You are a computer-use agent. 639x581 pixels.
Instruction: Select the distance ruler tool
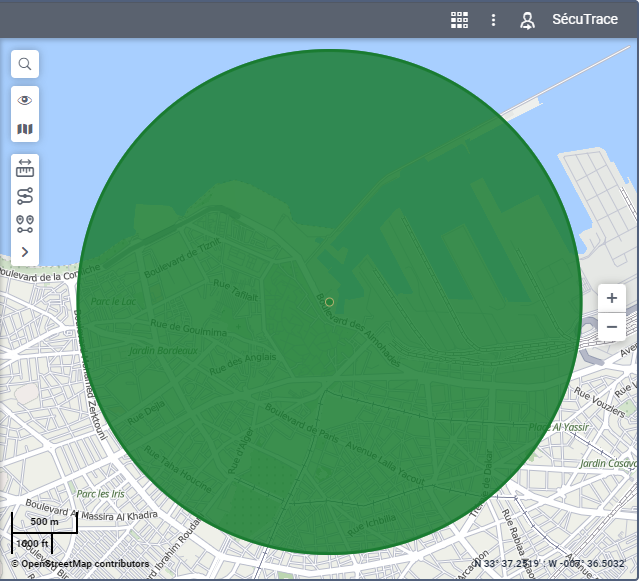pyautogui.click(x=25, y=168)
